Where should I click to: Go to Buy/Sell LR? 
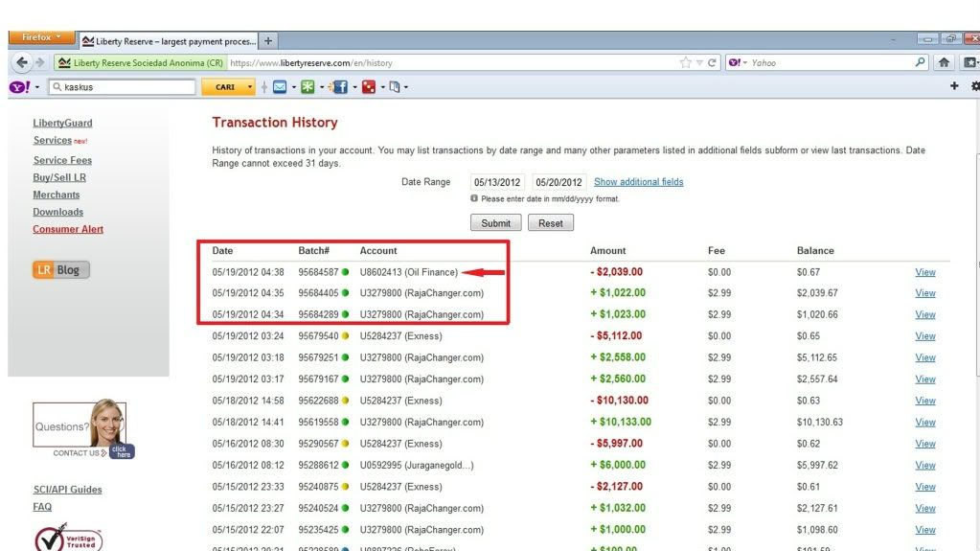(x=59, y=177)
